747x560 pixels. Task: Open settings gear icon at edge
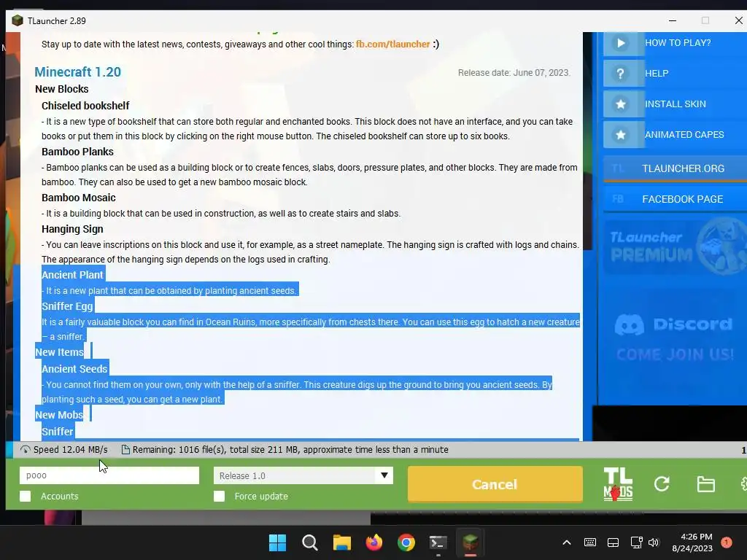pyautogui.click(x=743, y=484)
